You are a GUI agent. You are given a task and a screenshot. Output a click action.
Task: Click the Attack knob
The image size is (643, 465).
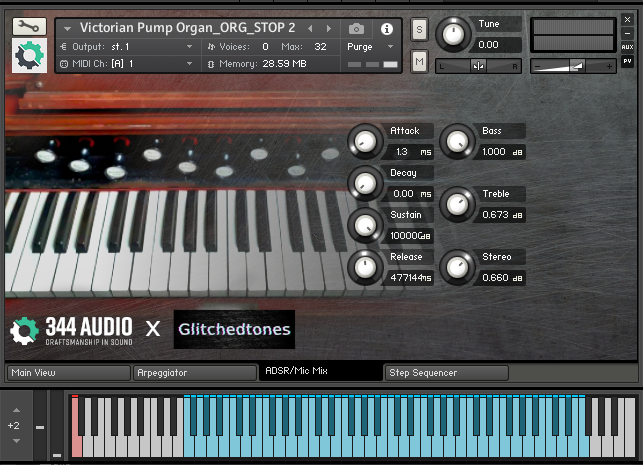click(x=363, y=139)
